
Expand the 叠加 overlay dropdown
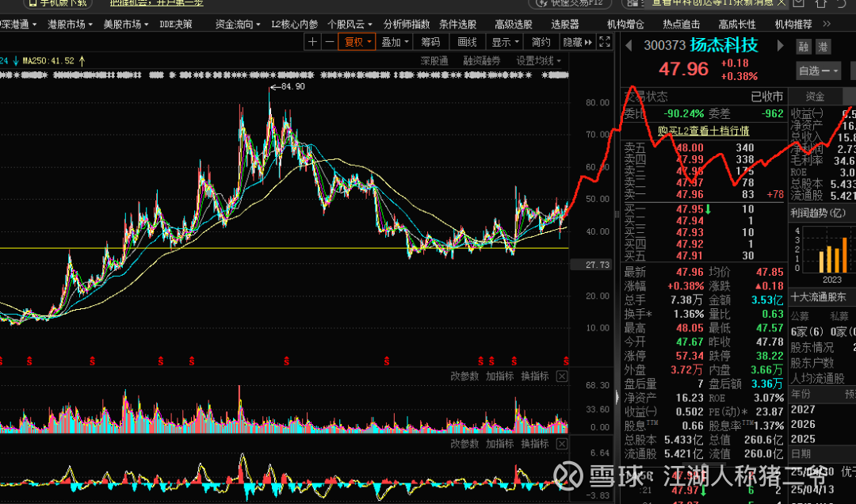(395, 41)
